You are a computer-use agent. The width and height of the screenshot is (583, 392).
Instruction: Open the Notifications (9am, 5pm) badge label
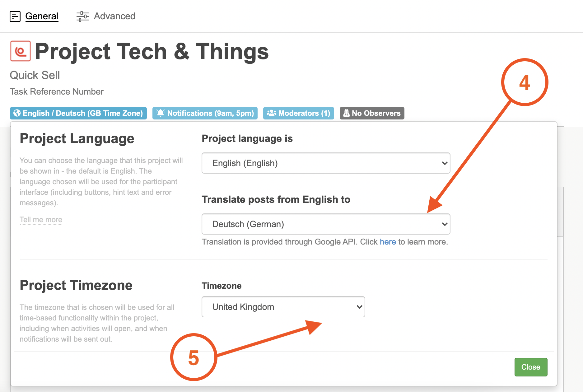[x=210, y=113]
